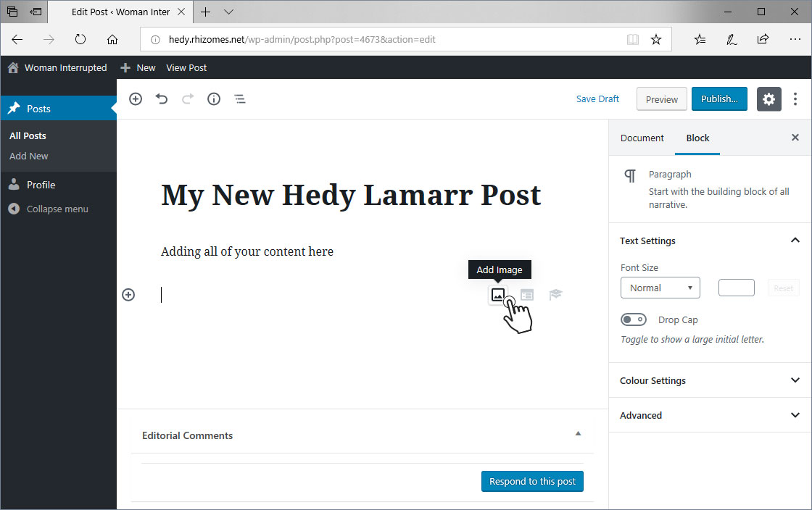The image size is (812, 510).
Task: Click the Posts pin icon in sidebar
Action: (x=14, y=108)
